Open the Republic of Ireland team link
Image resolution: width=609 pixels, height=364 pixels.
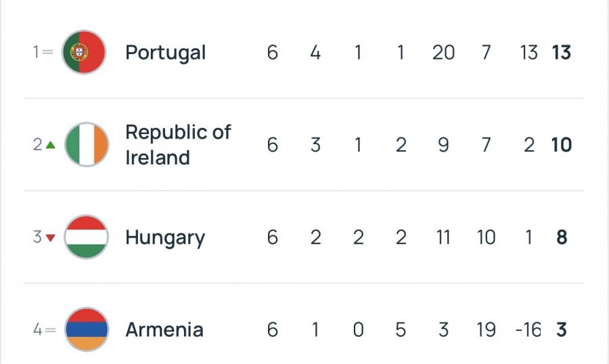coord(177,145)
